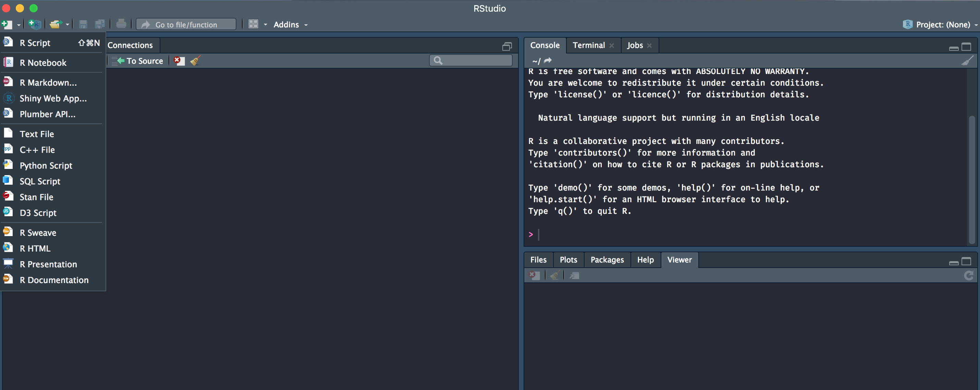
Task: Select R Notebook from new file menu
Action: coord(43,63)
